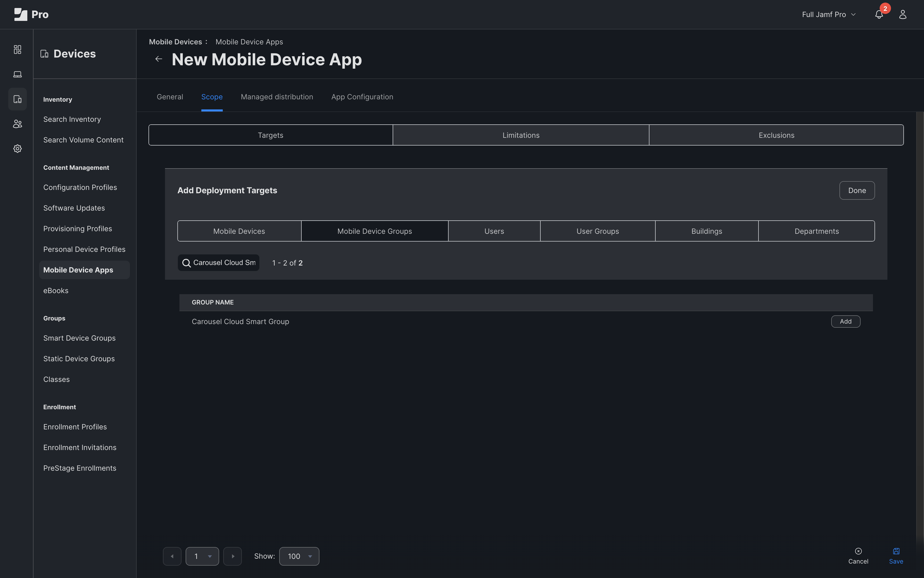Click Mobile Devices breadcrumb link

175,42
